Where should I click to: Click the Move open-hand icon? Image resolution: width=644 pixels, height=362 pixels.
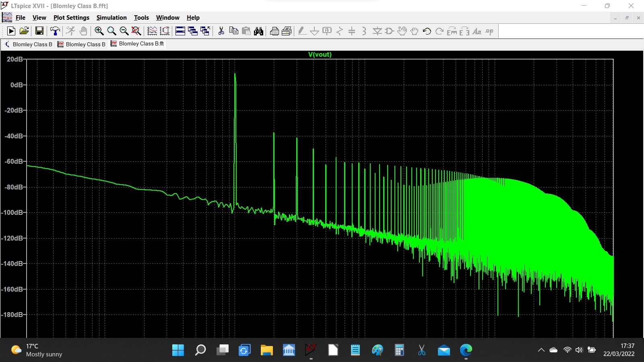402,31
